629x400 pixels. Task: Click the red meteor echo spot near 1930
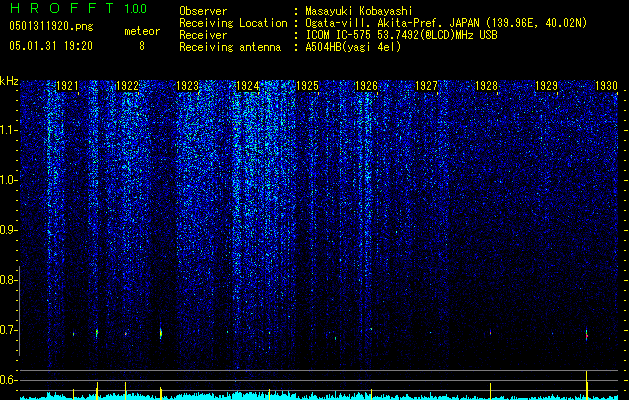pyautogui.click(x=586, y=335)
